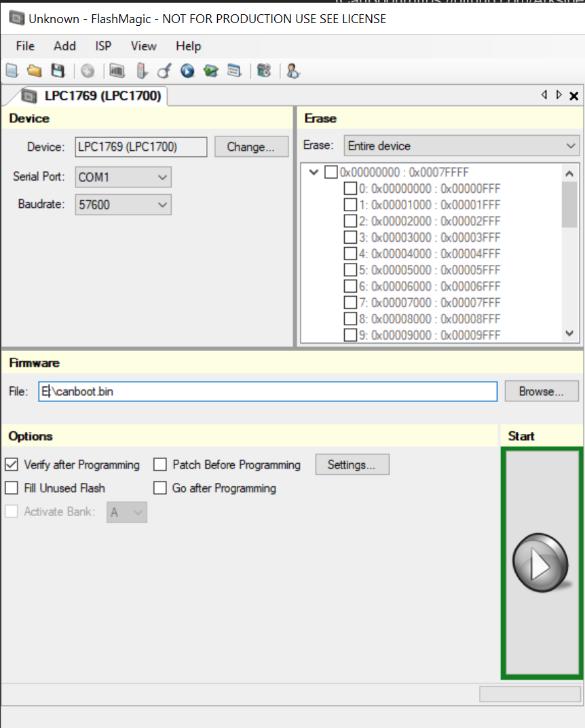
Task: Click the barcode-style toolbar icon
Action: (117, 70)
